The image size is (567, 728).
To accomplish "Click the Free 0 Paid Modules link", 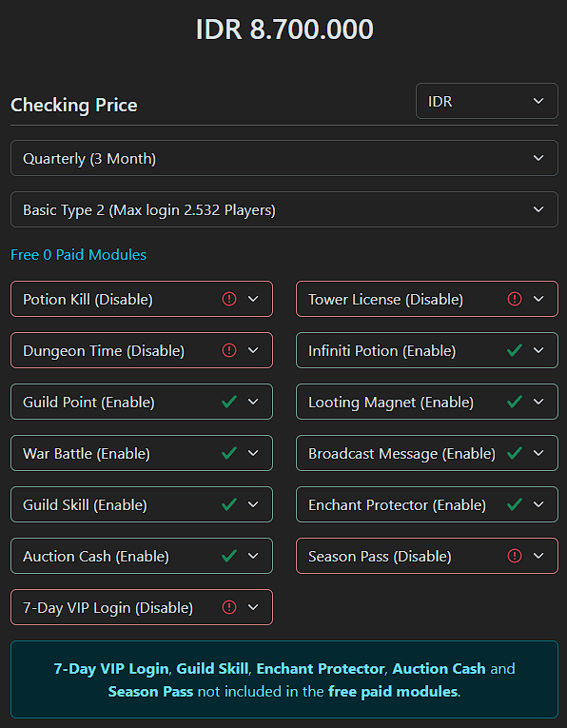I will (x=78, y=255).
